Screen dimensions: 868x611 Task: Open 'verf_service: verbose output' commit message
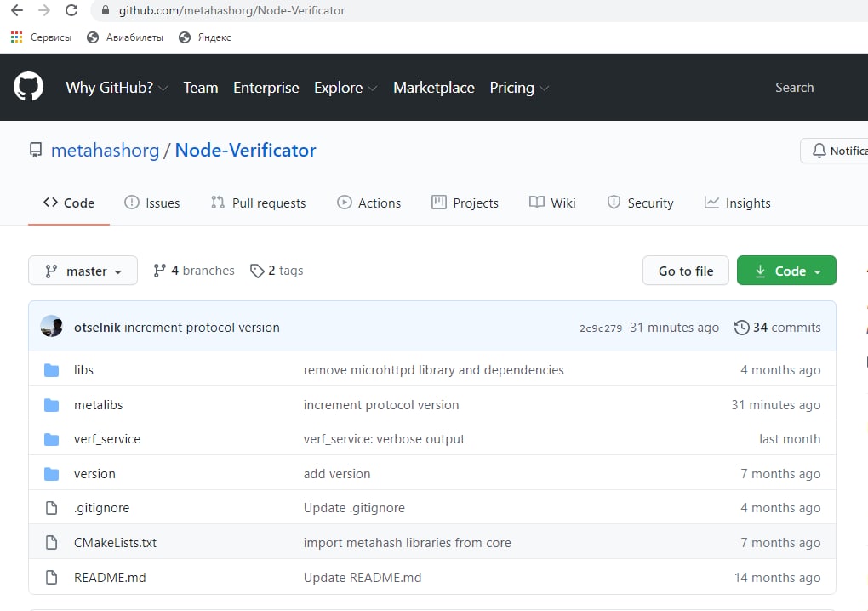pyautogui.click(x=384, y=439)
